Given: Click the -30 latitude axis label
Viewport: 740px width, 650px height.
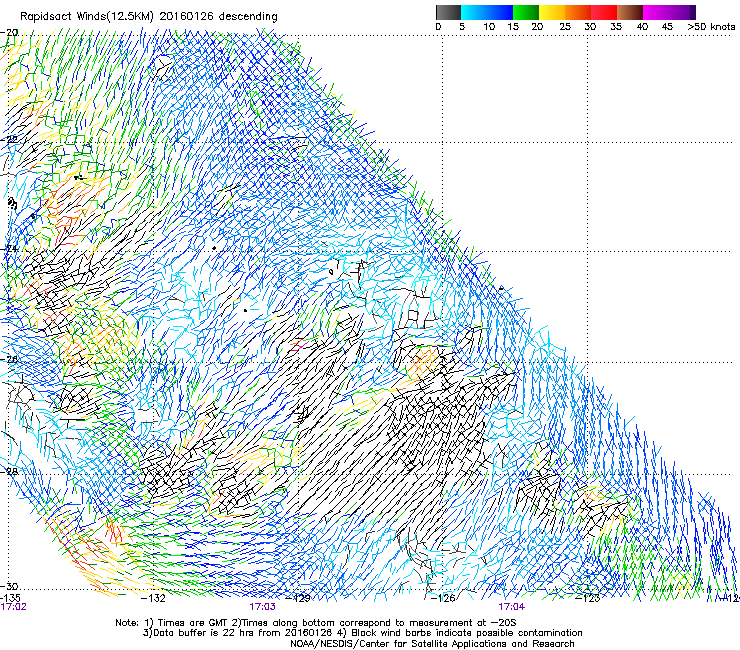Looking at the screenshot, I should tap(9, 586).
